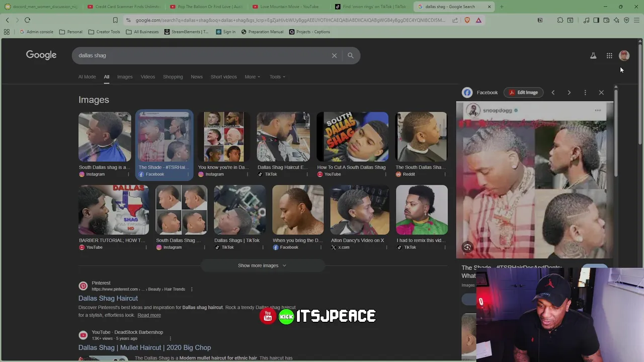Open the Google logo home link

[x=41, y=55]
